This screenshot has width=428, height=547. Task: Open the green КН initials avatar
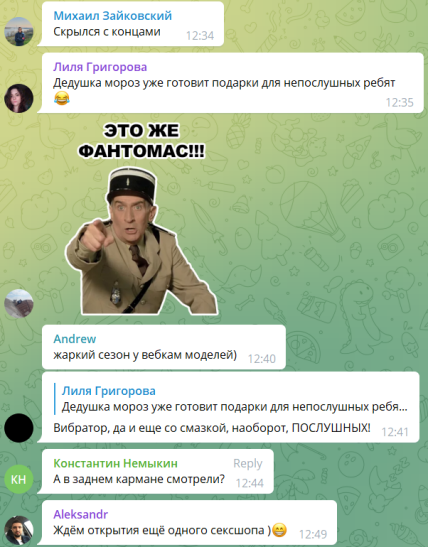point(19,479)
